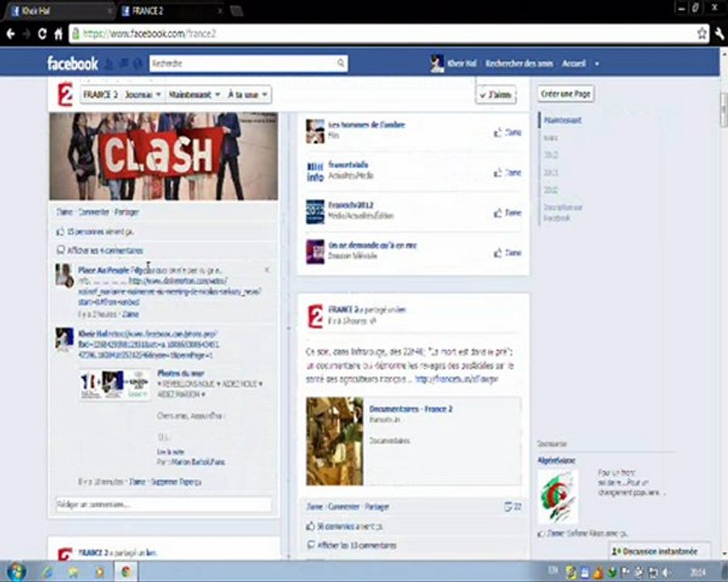This screenshot has width=728, height=582.
Task: Click 'Rechercher des amis' in header
Action: (x=519, y=64)
